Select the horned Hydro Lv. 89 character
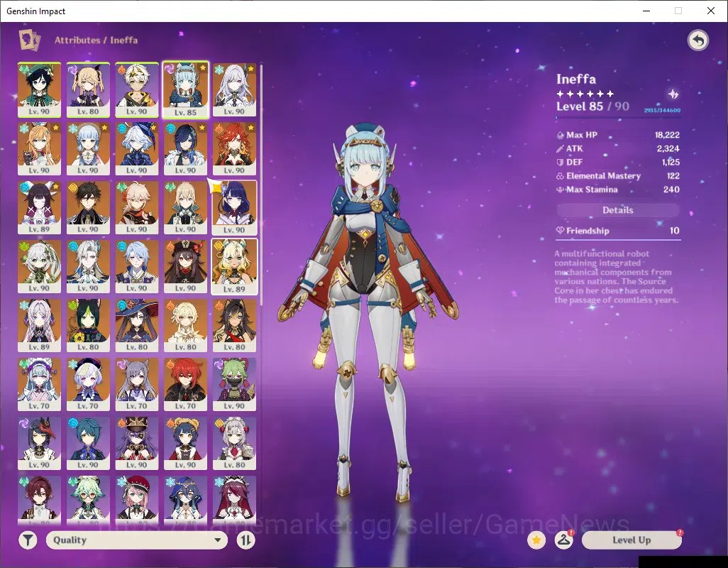 pyautogui.click(x=40, y=207)
